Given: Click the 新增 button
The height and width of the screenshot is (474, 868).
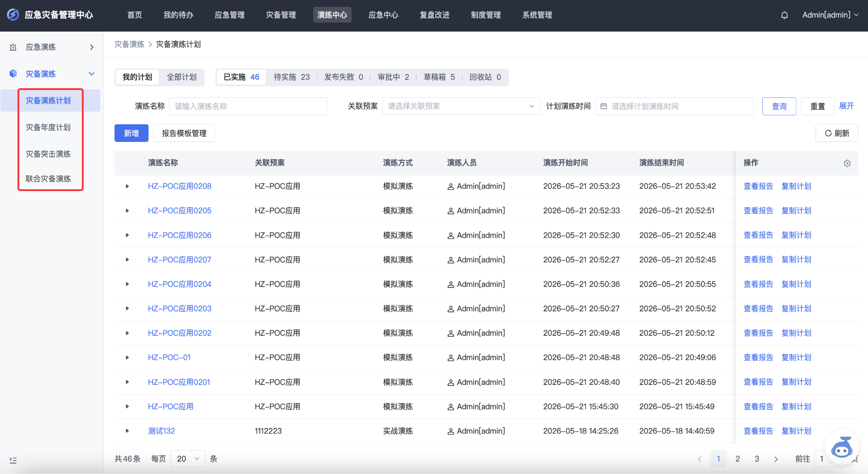Looking at the screenshot, I should 131,133.
